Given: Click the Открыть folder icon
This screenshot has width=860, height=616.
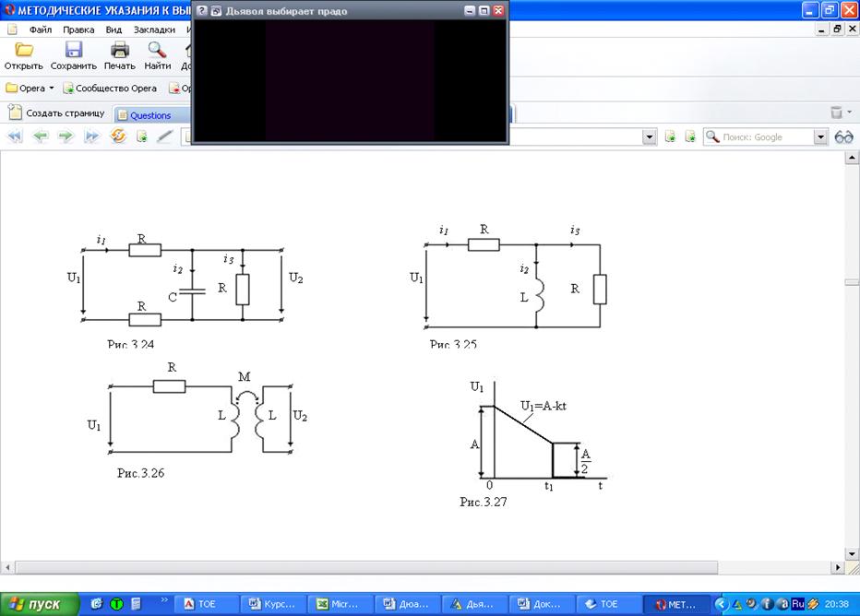Looking at the screenshot, I should pos(23,51).
